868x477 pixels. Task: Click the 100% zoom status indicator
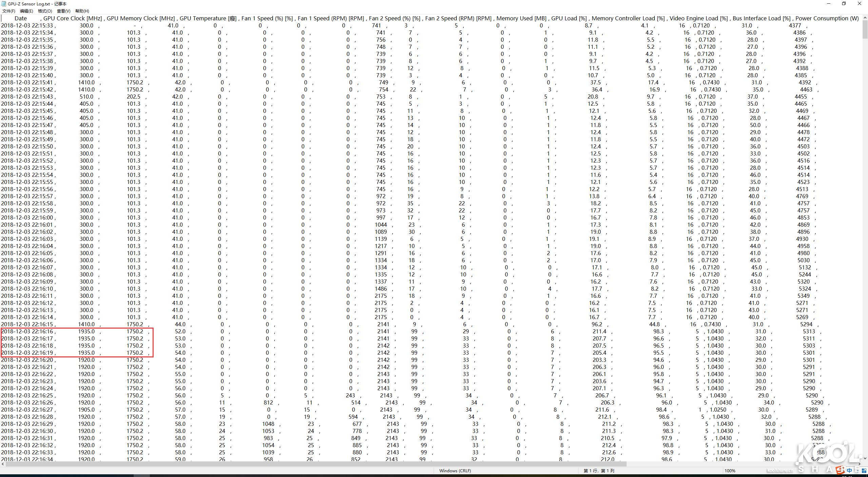(730, 471)
